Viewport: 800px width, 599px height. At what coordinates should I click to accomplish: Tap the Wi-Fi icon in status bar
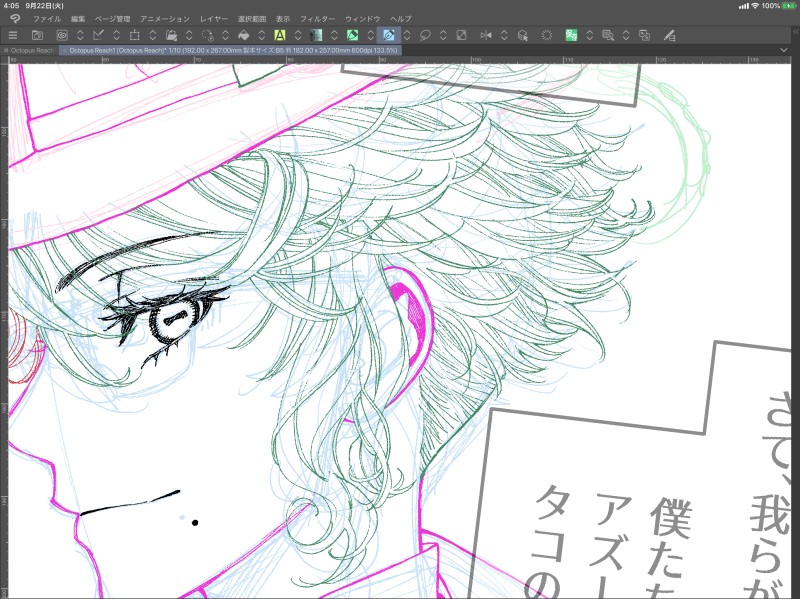[x=755, y=6]
